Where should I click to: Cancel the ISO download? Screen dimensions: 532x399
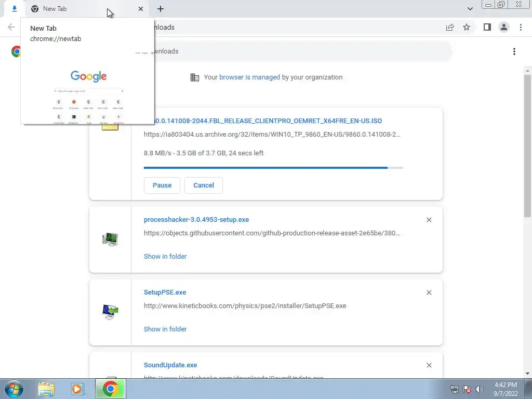pos(204,185)
